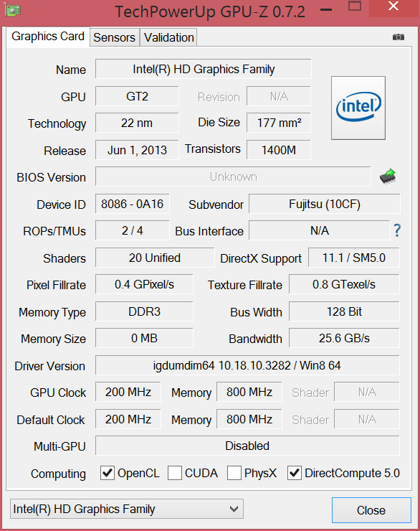Select the Graphics Card tab
The width and height of the screenshot is (420, 531).
(x=48, y=36)
